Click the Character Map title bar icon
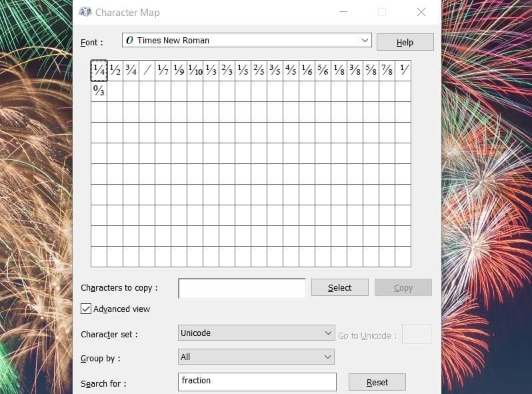This screenshot has width=532, height=394. point(85,12)
